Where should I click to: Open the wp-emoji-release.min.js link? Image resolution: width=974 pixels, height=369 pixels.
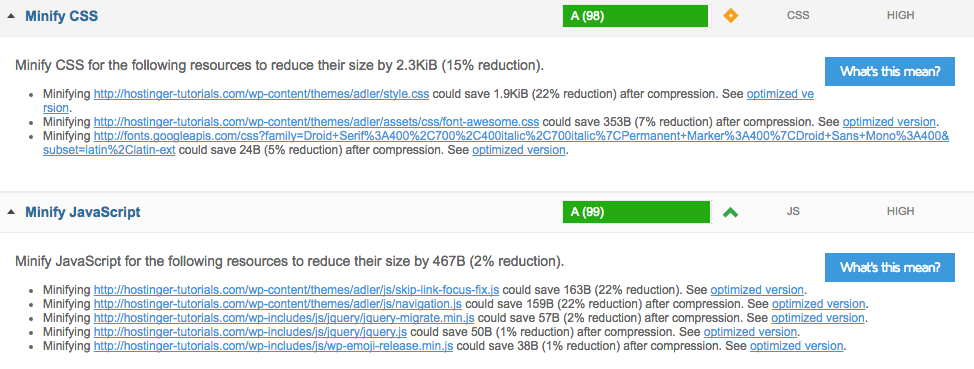coord(273,345)
